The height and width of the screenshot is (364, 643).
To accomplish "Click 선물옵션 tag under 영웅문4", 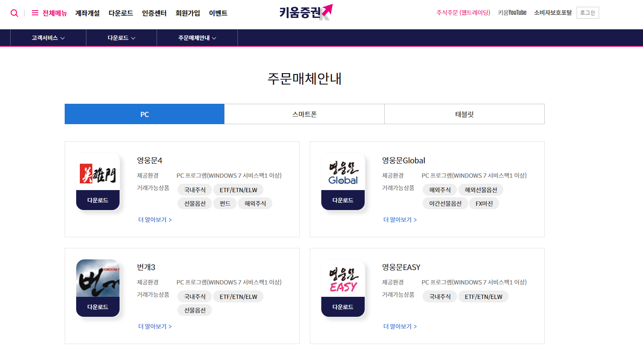I will tap(195, 203).
